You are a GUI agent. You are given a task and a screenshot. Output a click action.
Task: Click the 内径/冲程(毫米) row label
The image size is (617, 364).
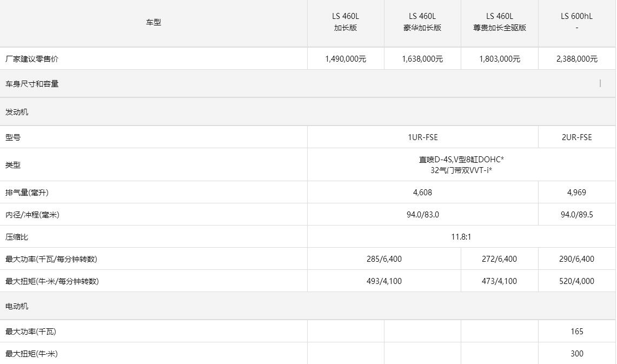pyautogui.click(x=32, y=215)
